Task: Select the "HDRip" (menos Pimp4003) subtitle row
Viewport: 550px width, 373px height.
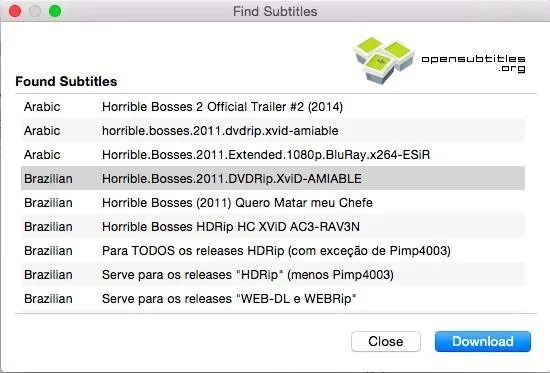Action: (273, 275)
